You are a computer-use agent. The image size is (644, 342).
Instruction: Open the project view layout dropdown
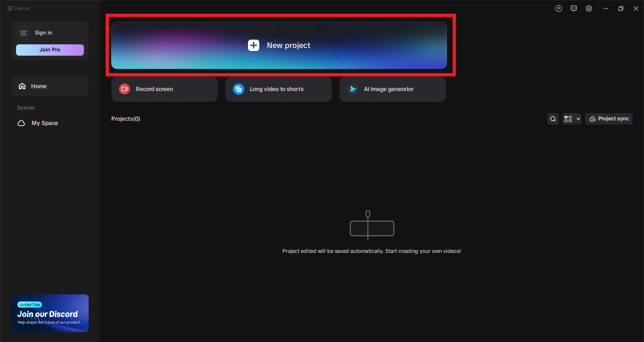point(572,119)
